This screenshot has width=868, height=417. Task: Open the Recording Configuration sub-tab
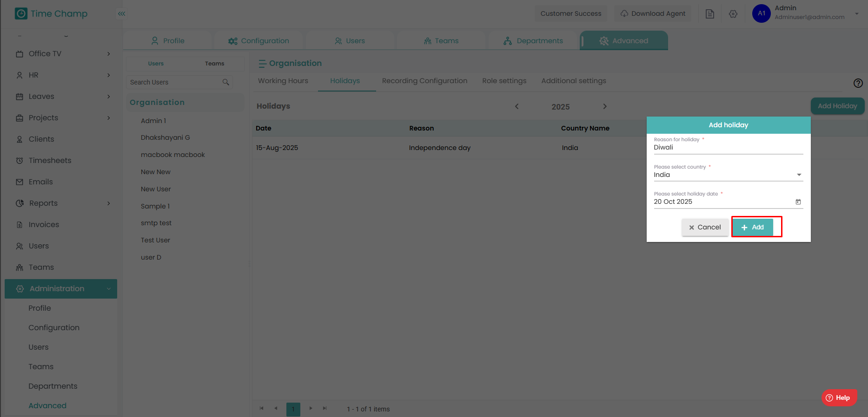[424, 81]
